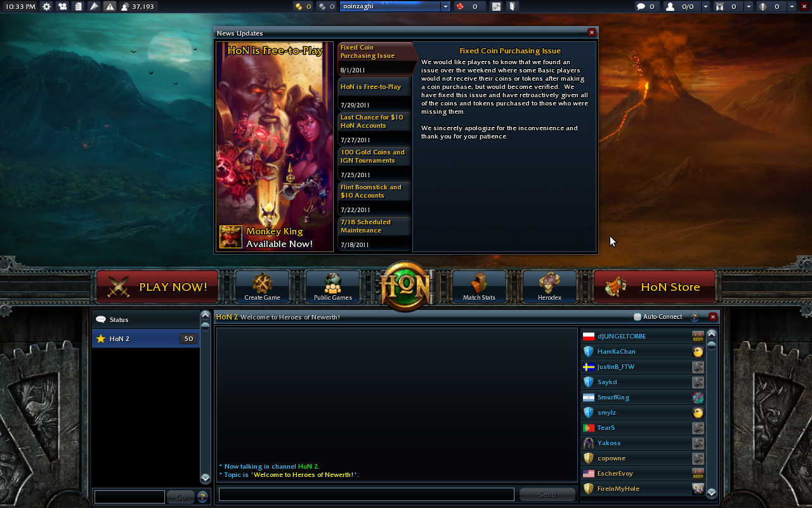The image size is (812, 508).
Task: Select the Status entry in channel list
Action: 146,319
